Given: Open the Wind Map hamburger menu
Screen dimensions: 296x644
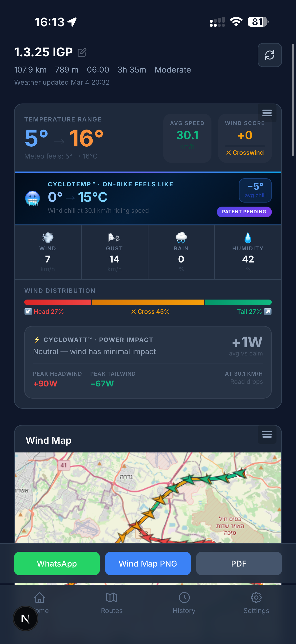Looking at the screenshot, I should tap(267, 434).
